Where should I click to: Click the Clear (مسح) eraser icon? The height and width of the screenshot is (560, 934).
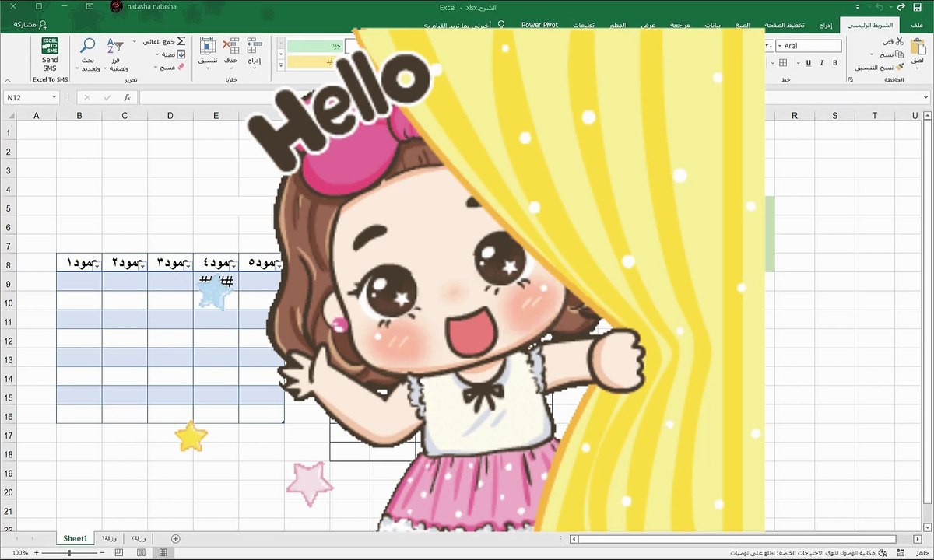click(x=181, y=68)
